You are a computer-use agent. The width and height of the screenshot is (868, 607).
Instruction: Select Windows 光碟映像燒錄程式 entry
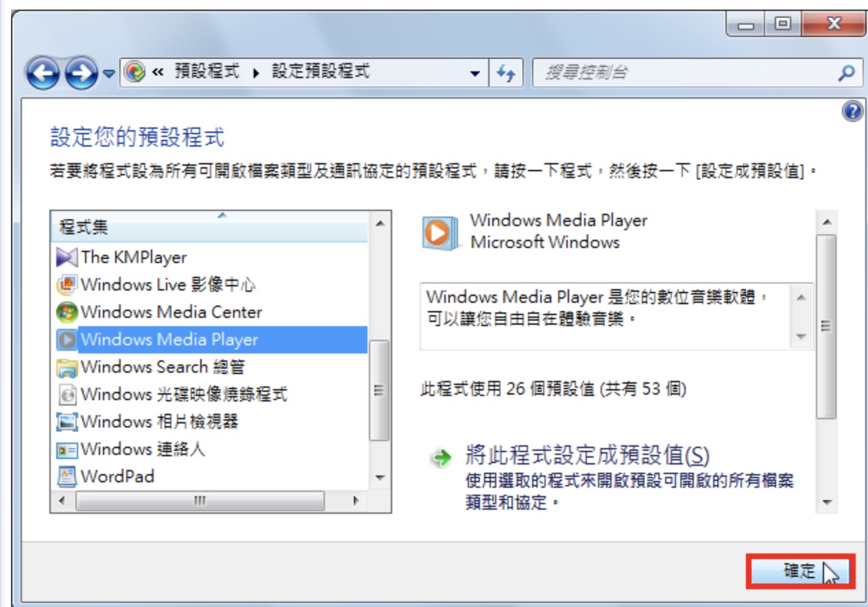pos(184,395)
